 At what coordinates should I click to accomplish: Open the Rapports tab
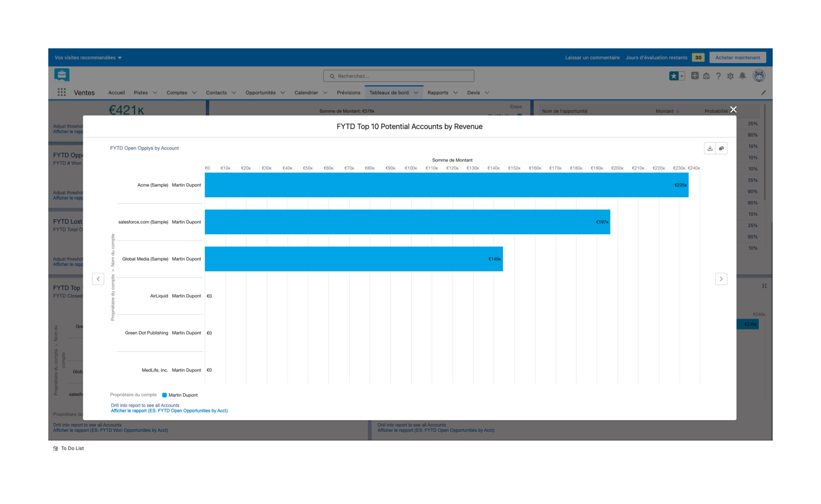438,93
